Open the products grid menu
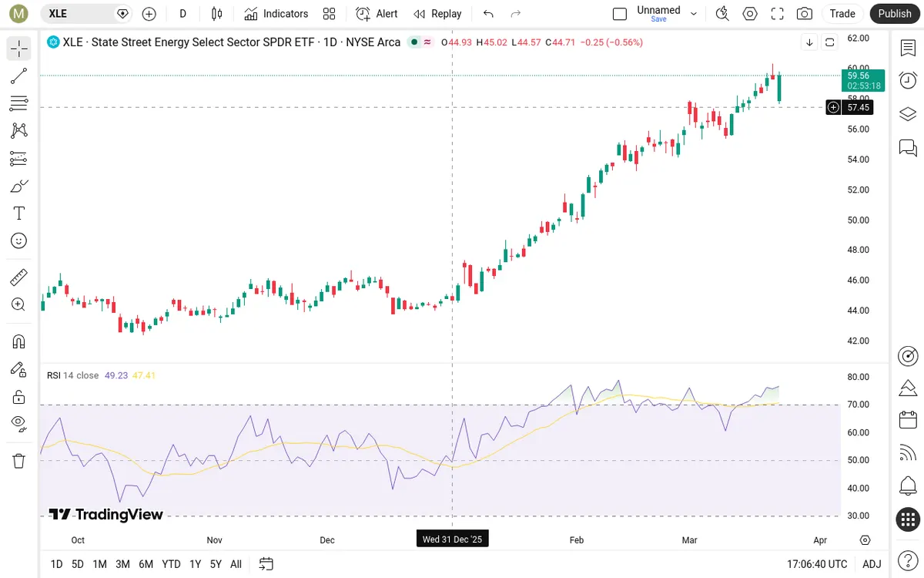This screenshot has height=578, width=924. point(908,519)
